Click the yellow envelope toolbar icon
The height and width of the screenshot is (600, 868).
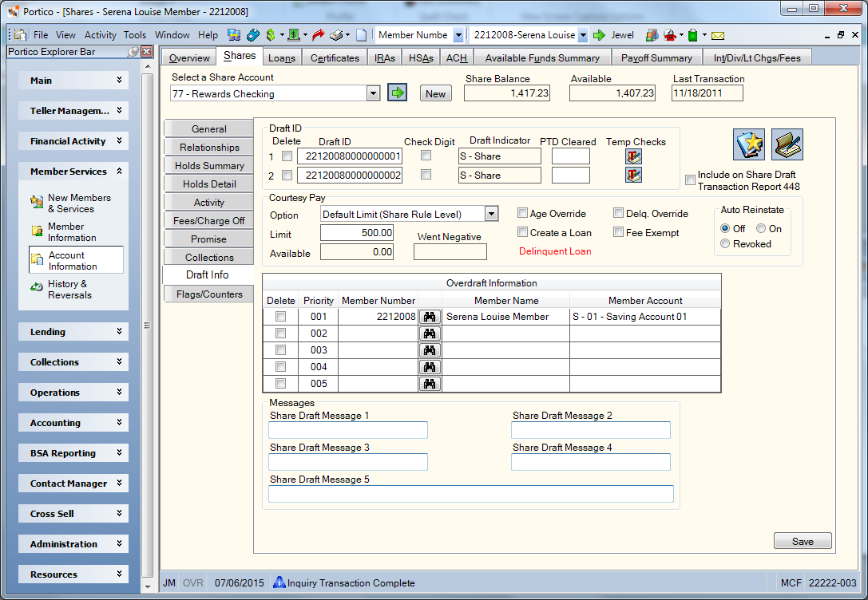pos(718,35)
